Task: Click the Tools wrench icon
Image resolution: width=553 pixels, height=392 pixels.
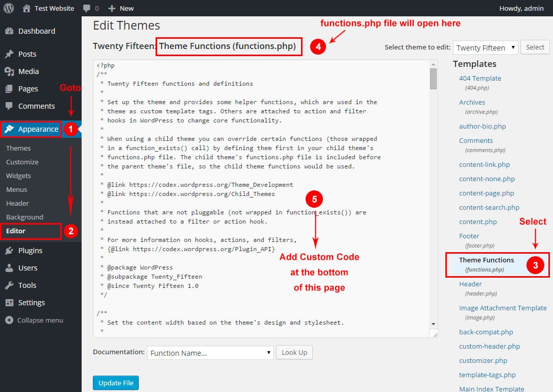Action: [9, 285]
